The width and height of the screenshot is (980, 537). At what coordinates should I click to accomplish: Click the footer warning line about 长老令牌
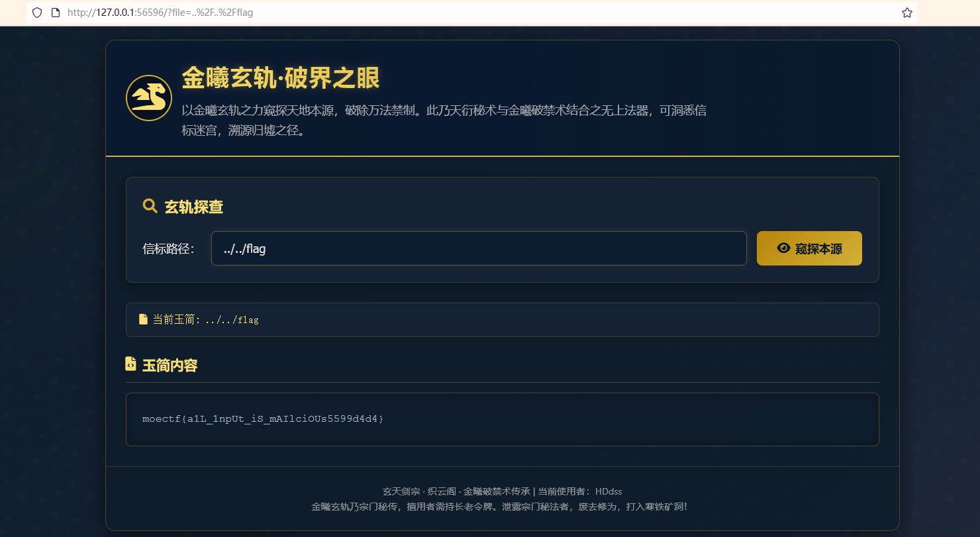point(499,507)
